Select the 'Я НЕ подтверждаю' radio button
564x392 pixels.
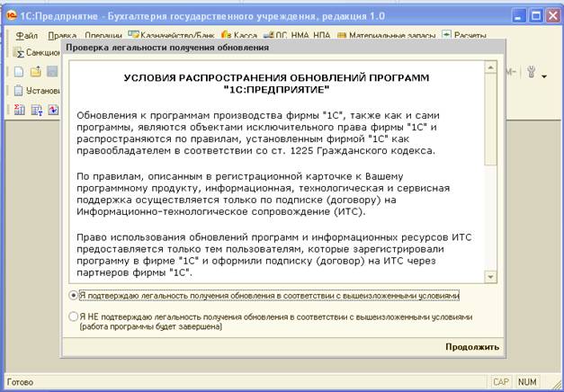tap(74, 316)
